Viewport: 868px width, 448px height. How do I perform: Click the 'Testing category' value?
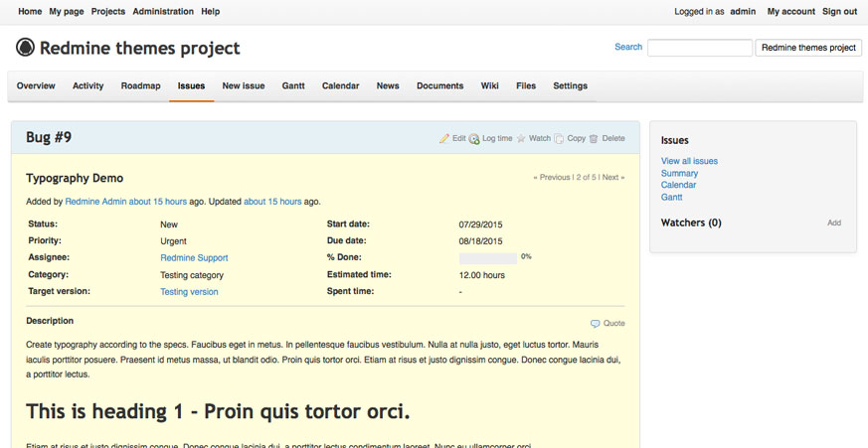pyautogui.click(x=192, y=275)
